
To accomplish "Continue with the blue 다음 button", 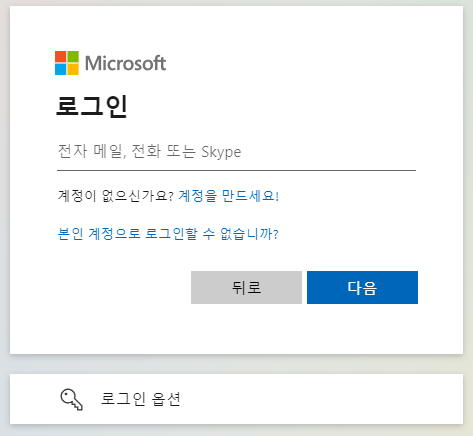I will pos(362,287).
